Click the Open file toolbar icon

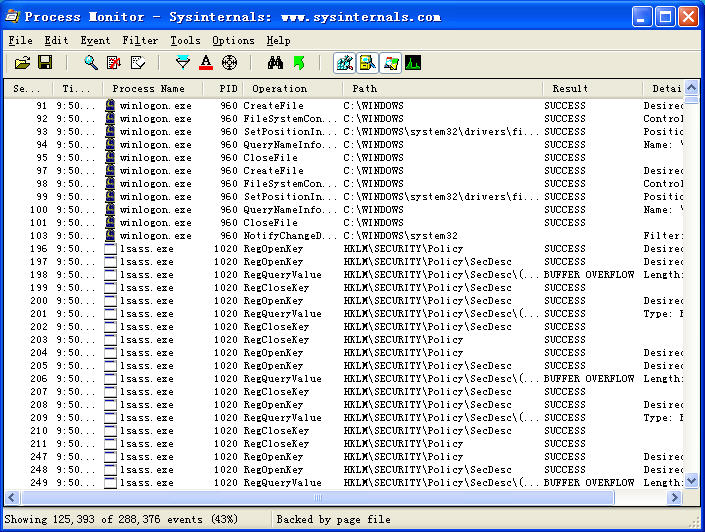22,63
